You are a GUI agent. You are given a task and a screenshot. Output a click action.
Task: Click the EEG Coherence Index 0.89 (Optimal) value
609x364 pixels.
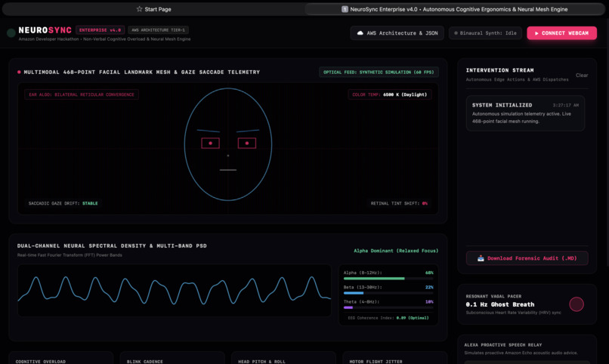click(413, 318)
